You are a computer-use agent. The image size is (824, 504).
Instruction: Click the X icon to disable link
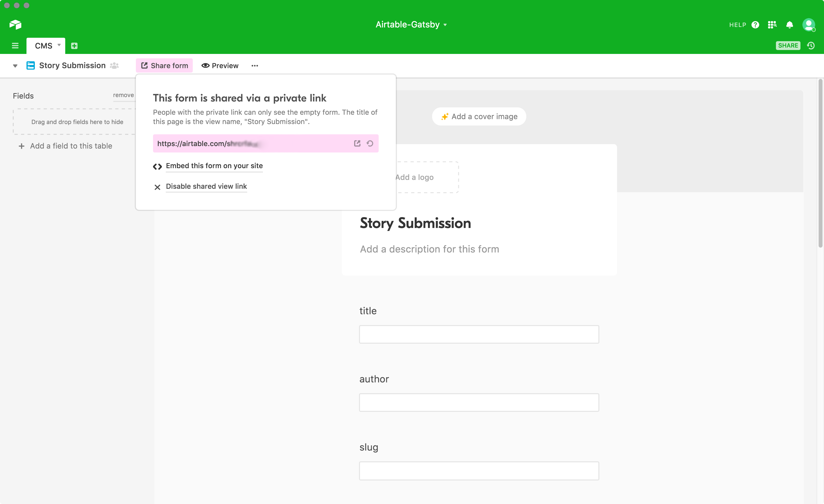[157, 187]
